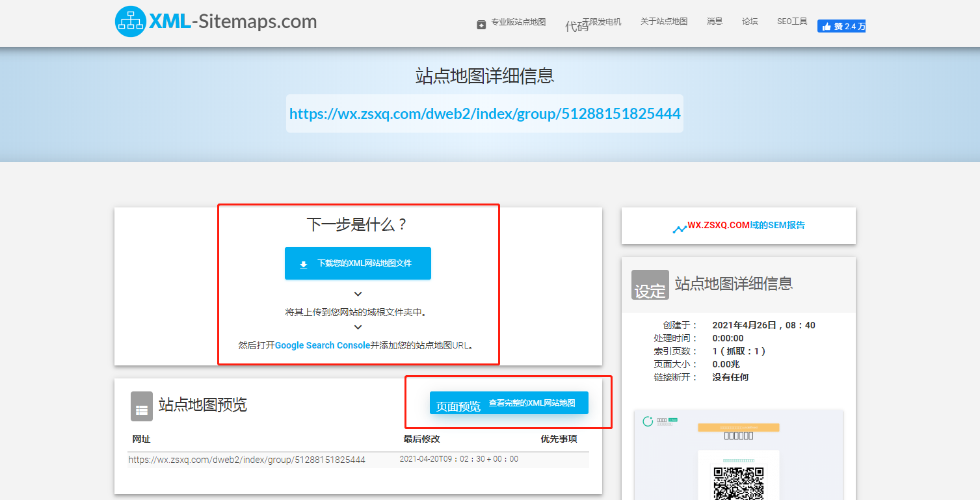980x500 pixels.
Task: Open the SEO工具 navigation item
Action: (792, 21)
